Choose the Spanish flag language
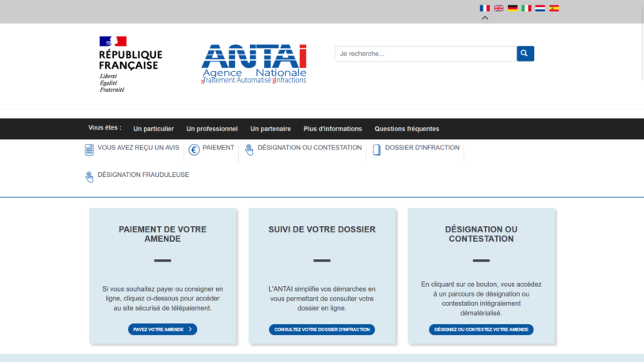644x362 pixels. pos(554,8)
